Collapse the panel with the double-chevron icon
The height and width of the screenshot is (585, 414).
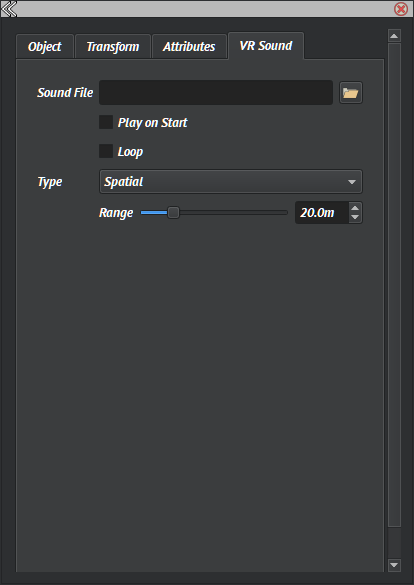pyautogui.click(x=9, y=9)
